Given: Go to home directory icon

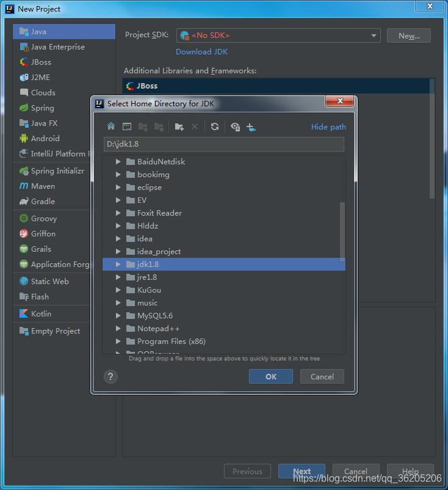Looking at the screenshot, I should [x=111, y=126].
